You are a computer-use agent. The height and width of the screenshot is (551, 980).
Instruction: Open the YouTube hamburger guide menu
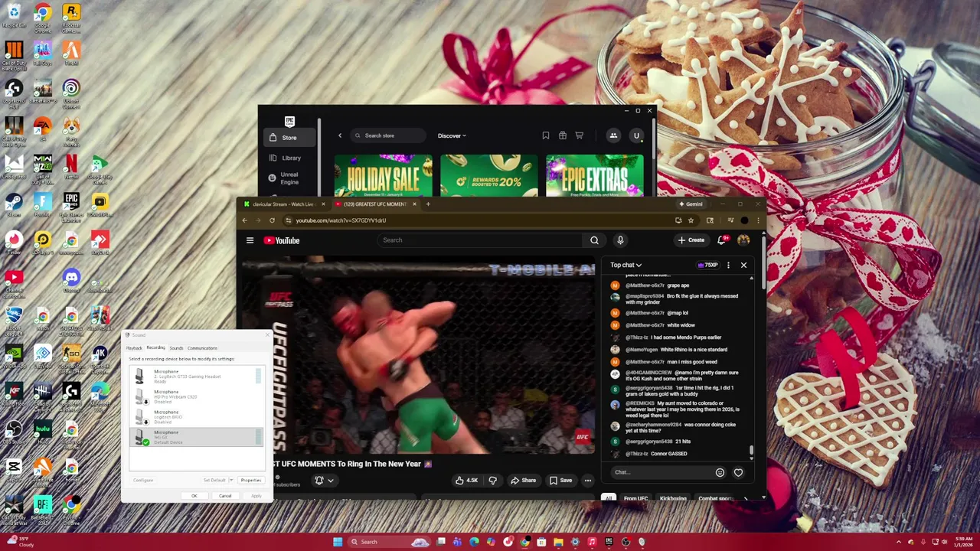[250, 240]
